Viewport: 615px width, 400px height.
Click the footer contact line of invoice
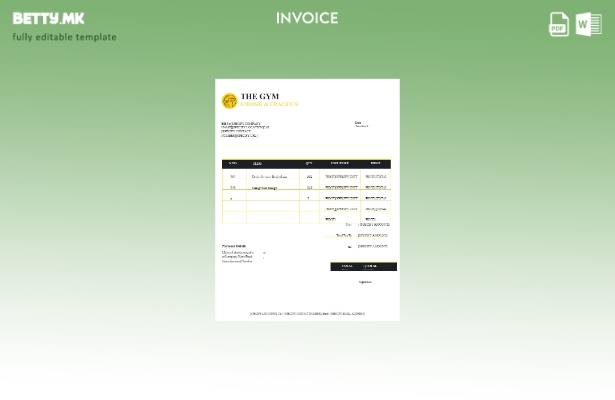click(307, 313)
